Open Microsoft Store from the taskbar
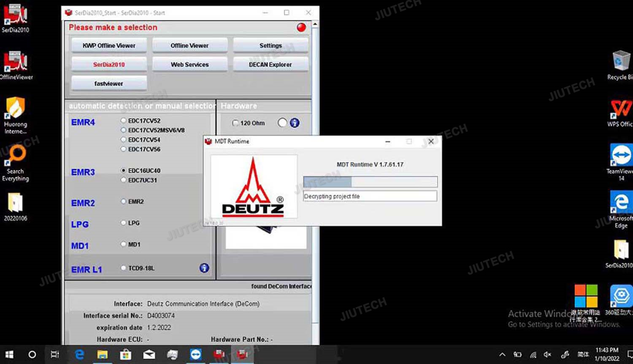 click(126, 355)
